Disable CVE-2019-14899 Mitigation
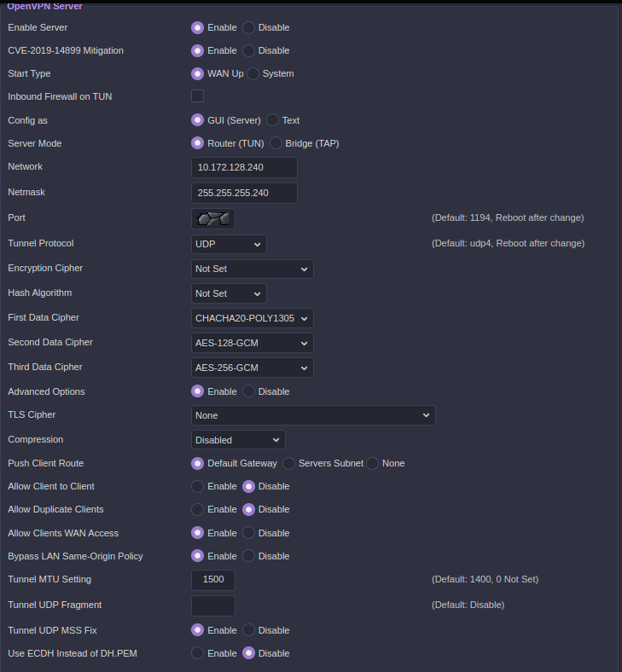 tap(249, 50)
